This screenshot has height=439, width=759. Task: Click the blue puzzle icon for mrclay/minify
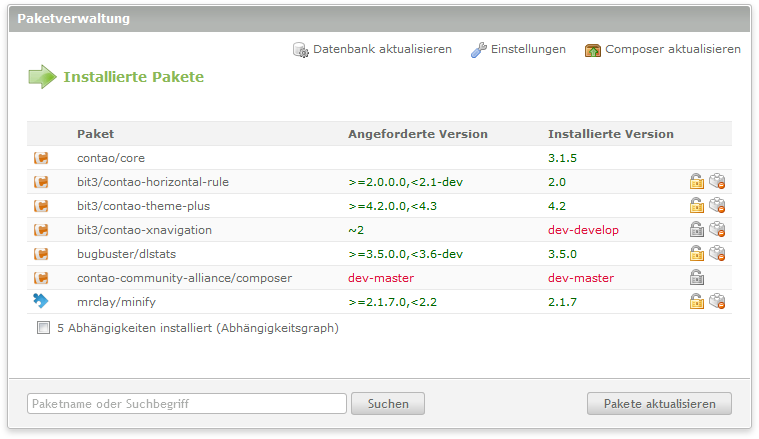[x=41, y=301]
